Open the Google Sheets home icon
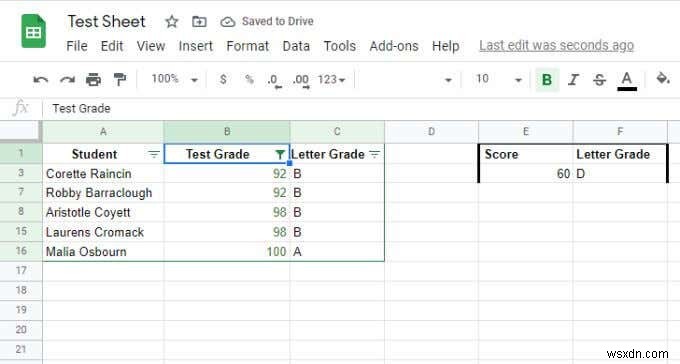This screenshot has height=364, width=680. [x=33, y=31]
